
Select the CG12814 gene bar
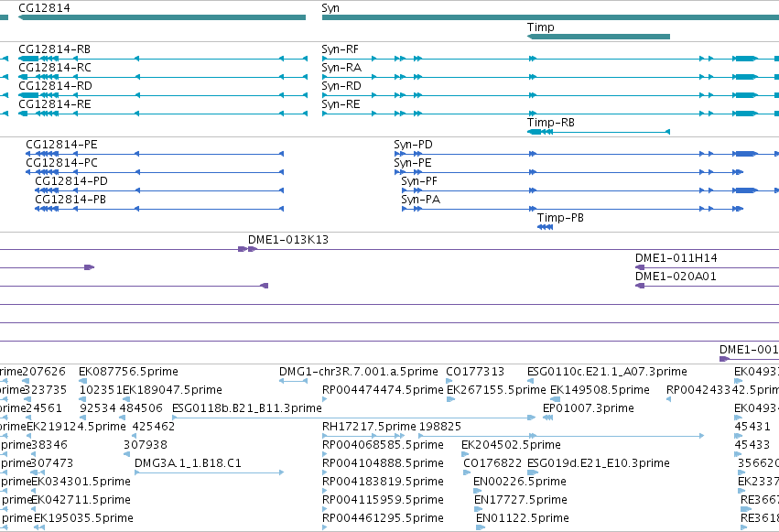[162, 17]
